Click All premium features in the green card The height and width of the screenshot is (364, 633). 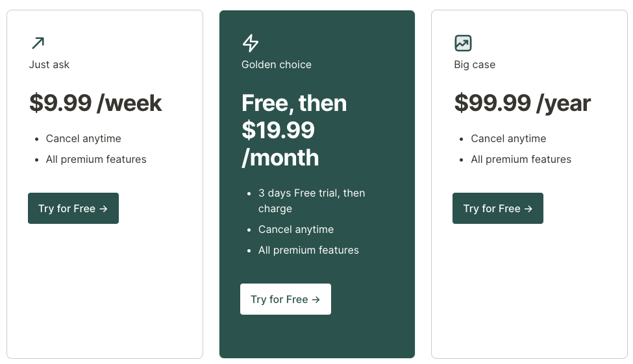coord(308,250)
